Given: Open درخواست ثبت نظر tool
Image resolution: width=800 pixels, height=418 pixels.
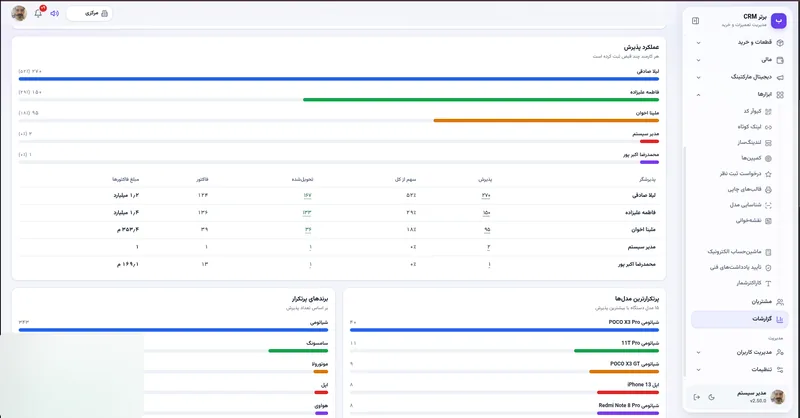Looking at the screenshot, I should tap(745, 174).
